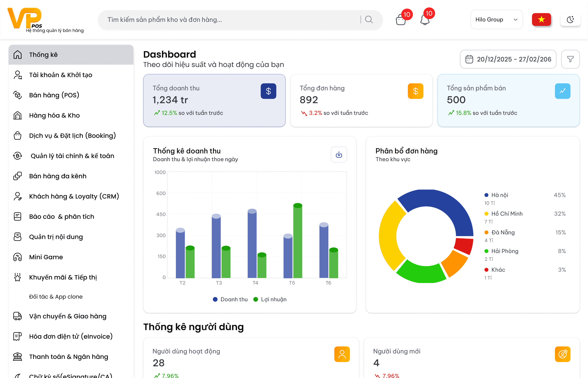This screenshot has width=588, height=378.
Task: Click the blue dollar icon in Tổng doanh thu
Action: pyautogui.click(x=268, y=91)
